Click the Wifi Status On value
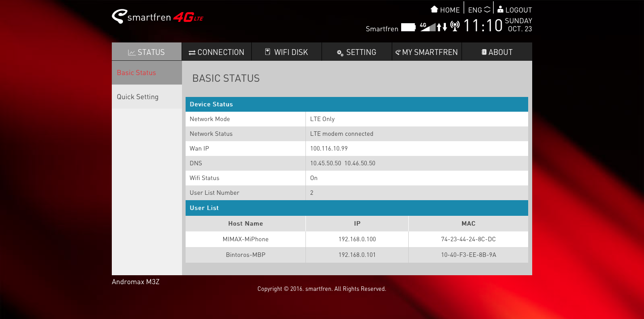The image size is (644, 319). point(314,178)
